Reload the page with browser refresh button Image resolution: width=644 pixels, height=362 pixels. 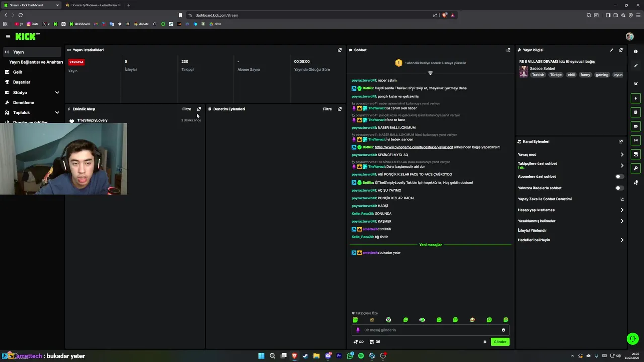tap(20, 15)
